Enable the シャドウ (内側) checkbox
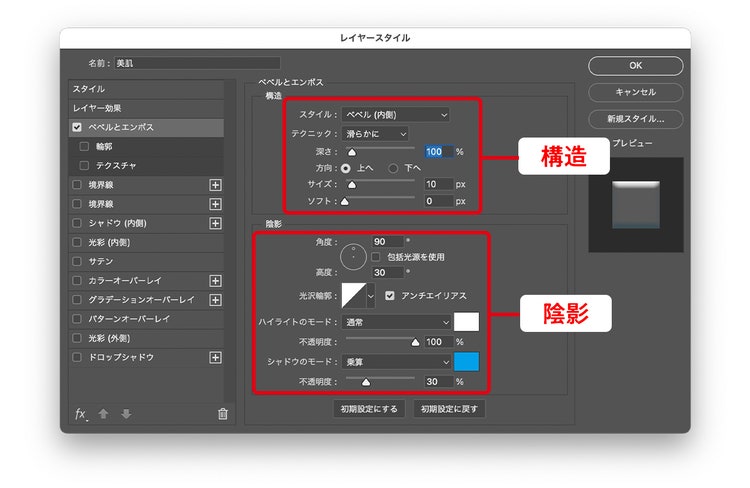This screenshot has height=488, width=750. coord(77,223)
